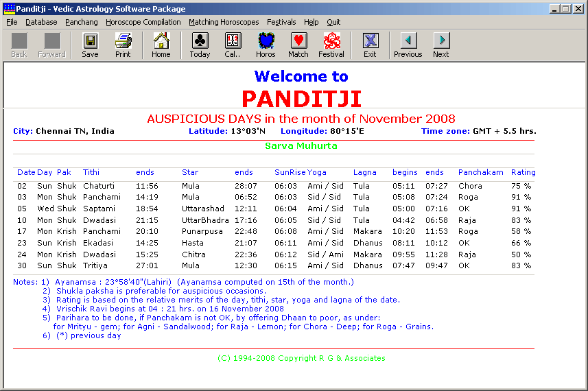Click the Lagna column header

click(x=365, y=172)
